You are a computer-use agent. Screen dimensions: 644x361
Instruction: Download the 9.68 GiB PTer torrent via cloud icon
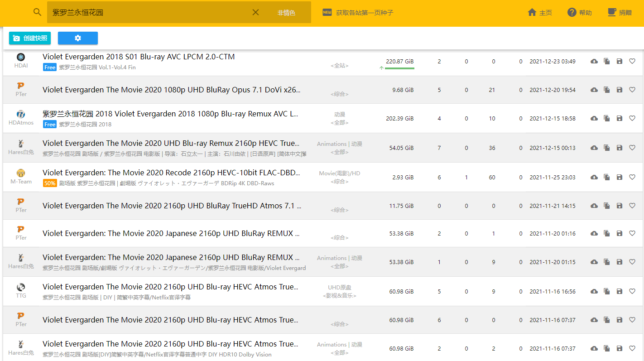click(594, 90)
